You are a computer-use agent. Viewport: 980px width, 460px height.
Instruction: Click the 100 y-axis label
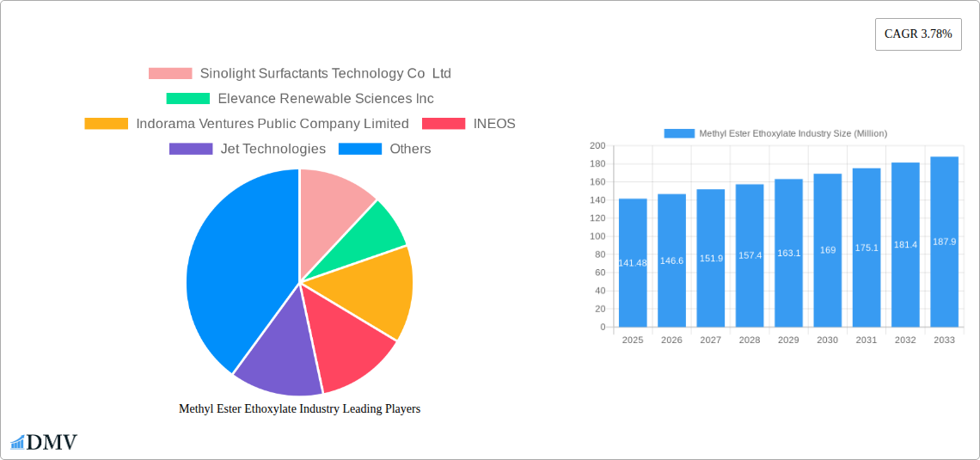(x=597, y=236)
